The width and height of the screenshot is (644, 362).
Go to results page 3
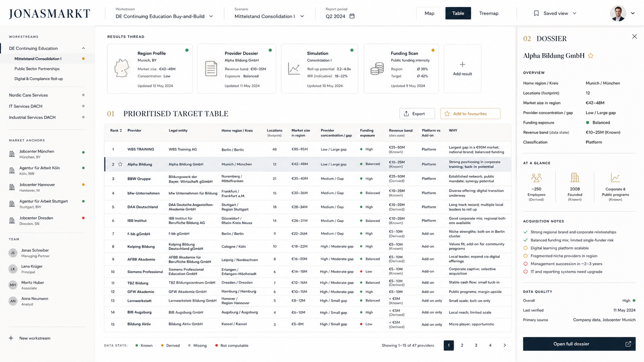tap(476, 345)
